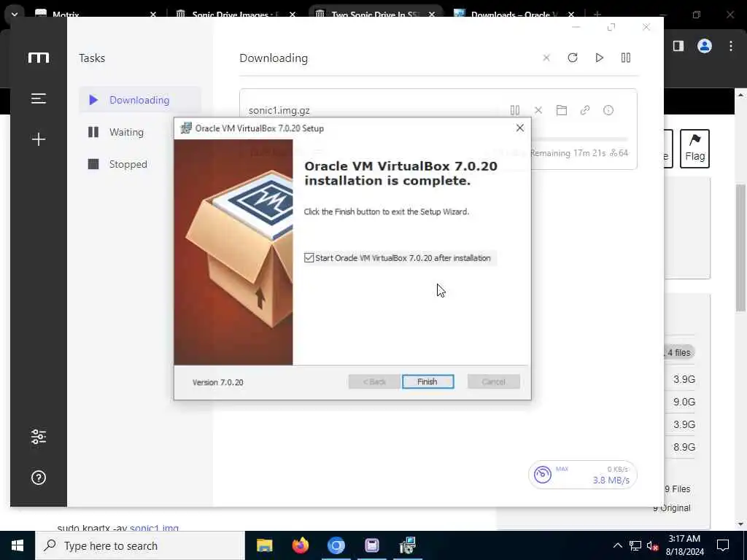Open the Downloading tasks list in Motrix
The width and height of the screenshot is (747, 560).
point(139,100)
